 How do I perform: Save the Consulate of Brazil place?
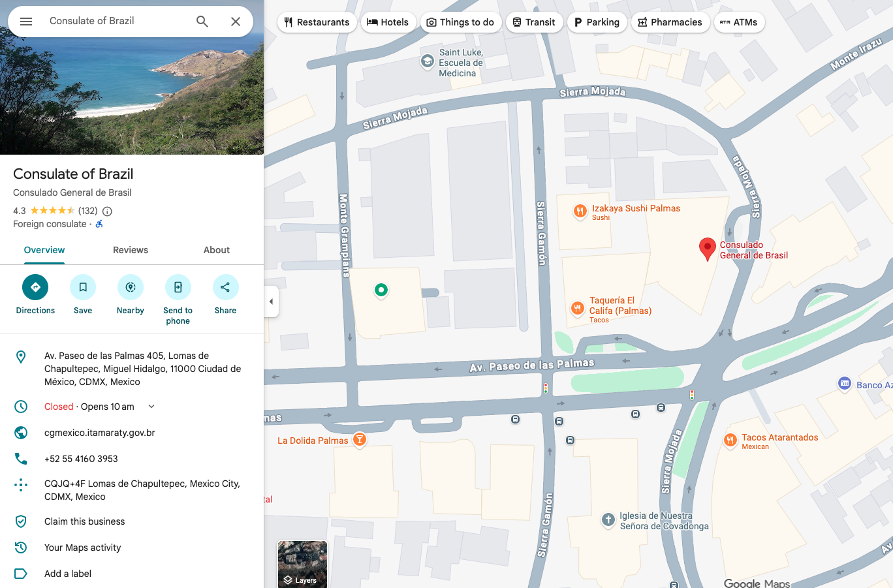pyautogui.click(x=83, y=287)
